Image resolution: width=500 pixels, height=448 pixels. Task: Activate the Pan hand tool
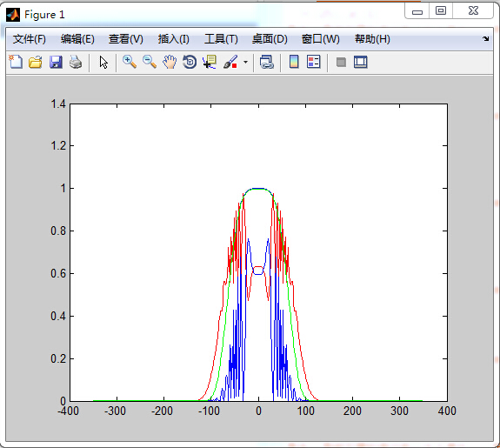click(170, 62)
